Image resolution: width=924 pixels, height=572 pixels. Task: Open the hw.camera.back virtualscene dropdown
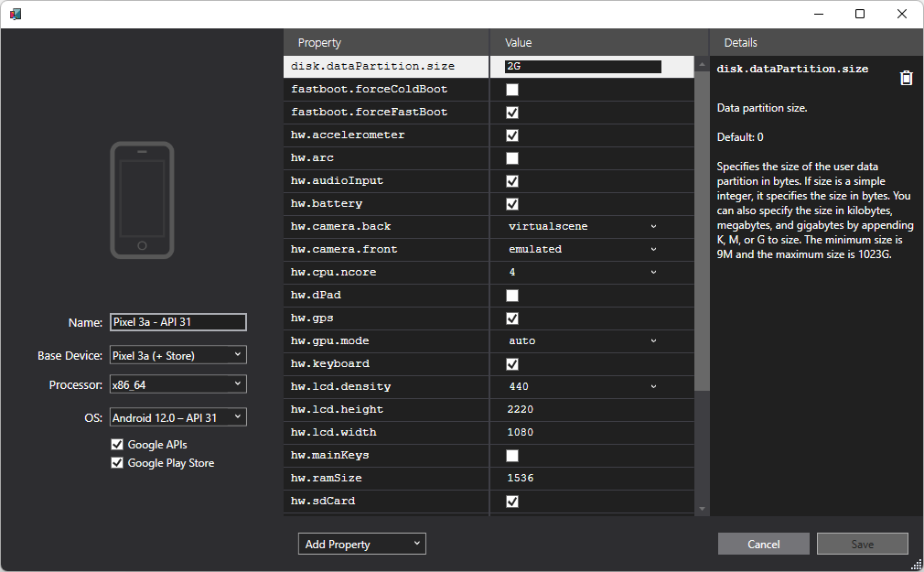click(583, 226)
